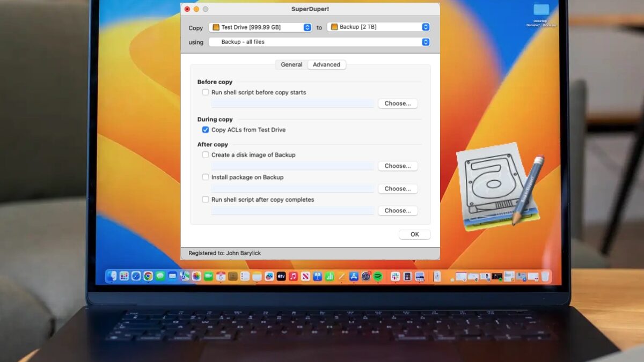Click the After copy section heading
Screen dimensions: 644x362
pyautogui.click(x=213, y=144)
